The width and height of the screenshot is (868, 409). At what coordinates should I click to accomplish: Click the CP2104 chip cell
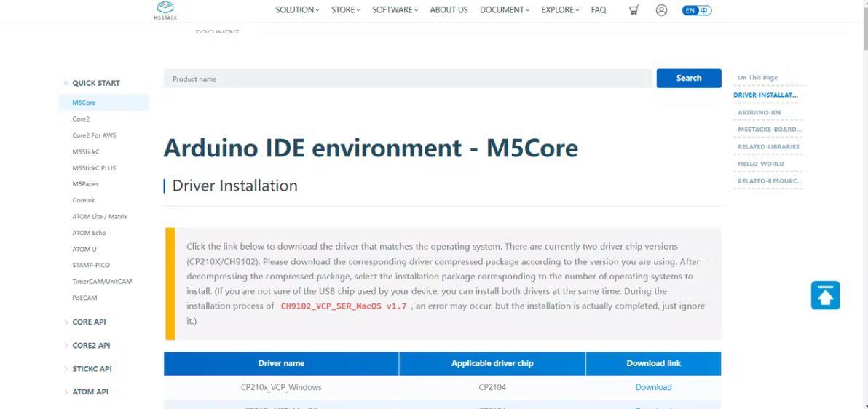tap(492, 387)
